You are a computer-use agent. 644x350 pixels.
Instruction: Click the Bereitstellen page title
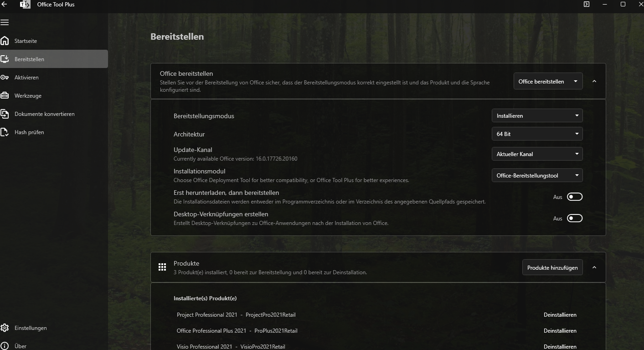(177, 37)
